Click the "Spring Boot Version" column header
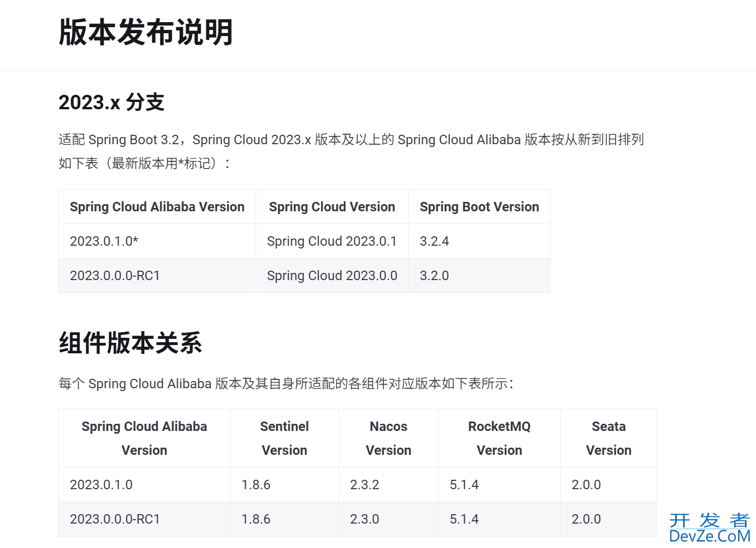Image resolution: width=756 pixels, height=548 pixels. tap(479, 207)
